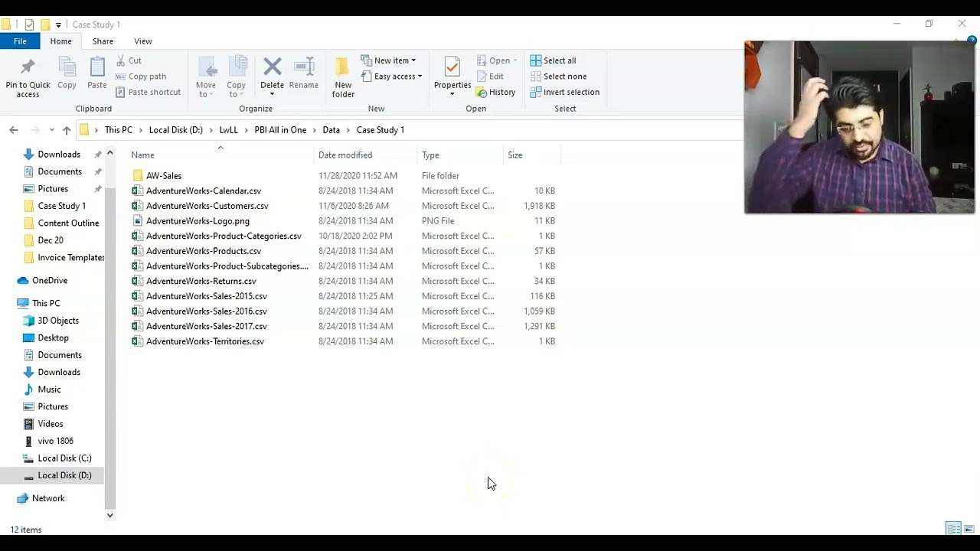The height and width of the screenshot is (551, 980).
Task: Go up one folder level arrow
Action: click(67, 130)
